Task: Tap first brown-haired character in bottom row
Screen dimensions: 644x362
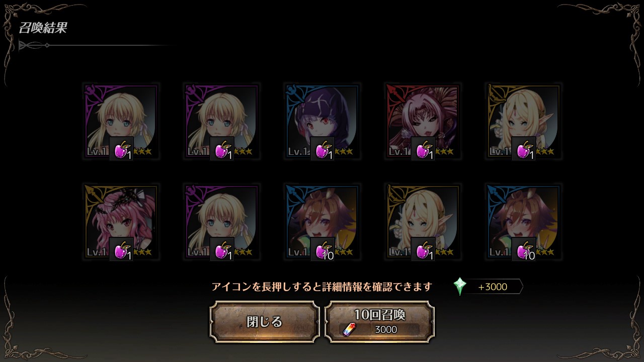Action: 323,222
